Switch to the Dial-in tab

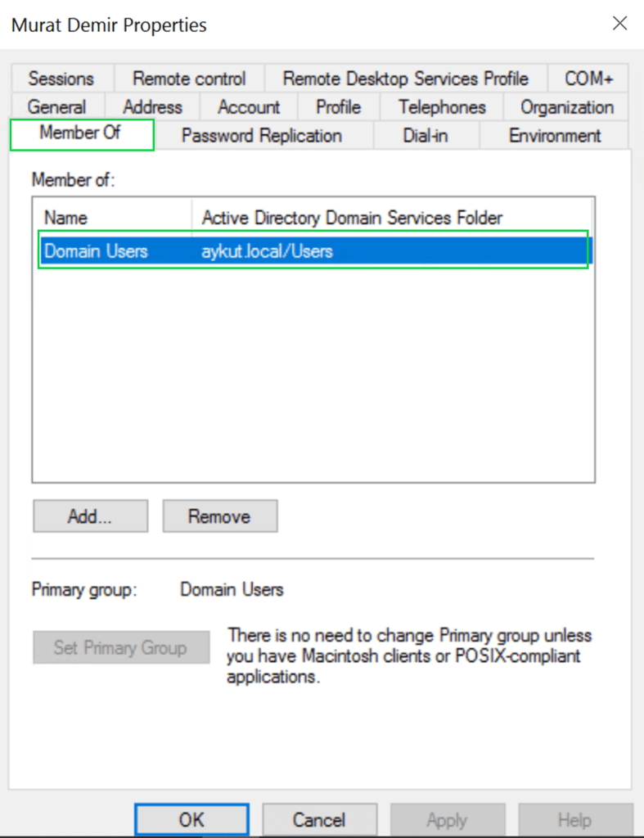pos(425,136)
